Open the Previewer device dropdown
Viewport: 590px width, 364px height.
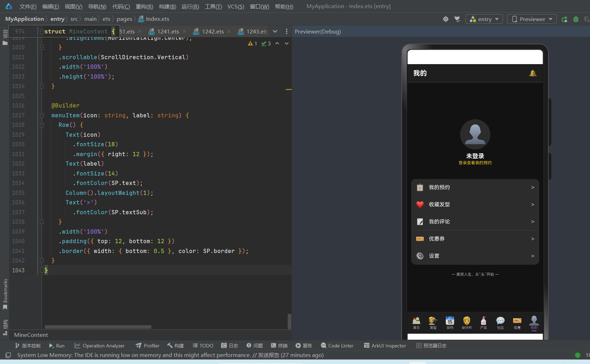532,19
